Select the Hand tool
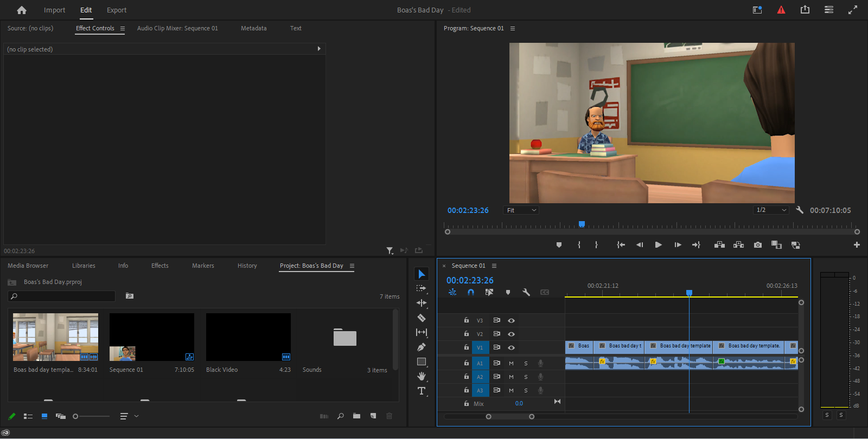Image resolution: width=868 pixels, height=439 pixels. (x=422, y=376)
